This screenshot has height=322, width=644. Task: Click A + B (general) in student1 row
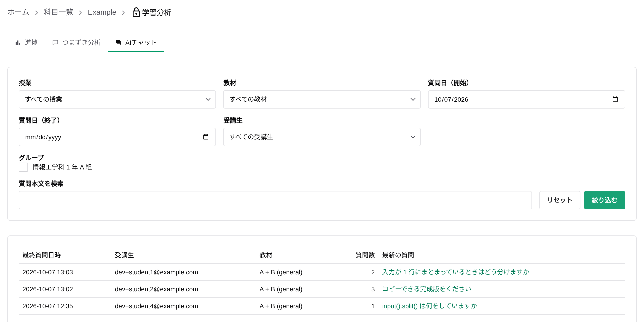click(x=281, y=272)
